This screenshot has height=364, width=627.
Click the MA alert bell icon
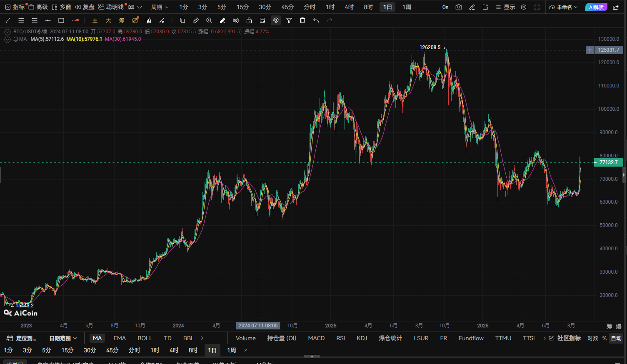[16, 39]
